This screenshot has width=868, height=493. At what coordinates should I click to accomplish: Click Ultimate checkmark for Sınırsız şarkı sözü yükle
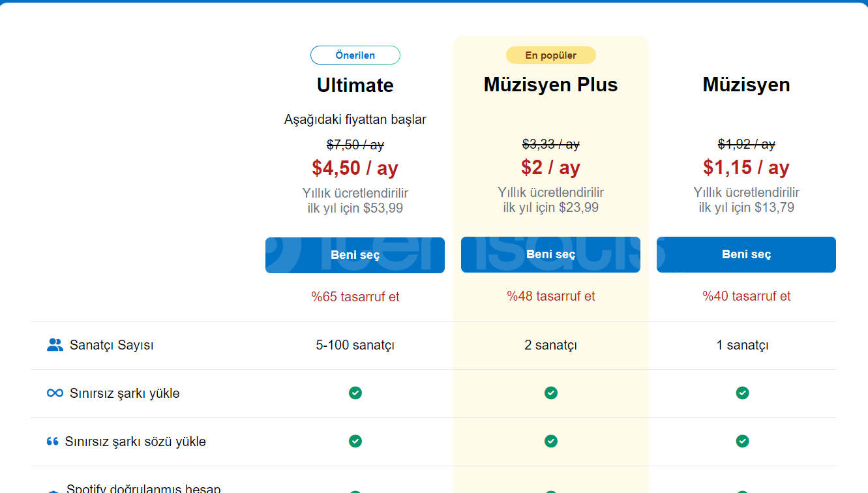[x=355, y=441]
